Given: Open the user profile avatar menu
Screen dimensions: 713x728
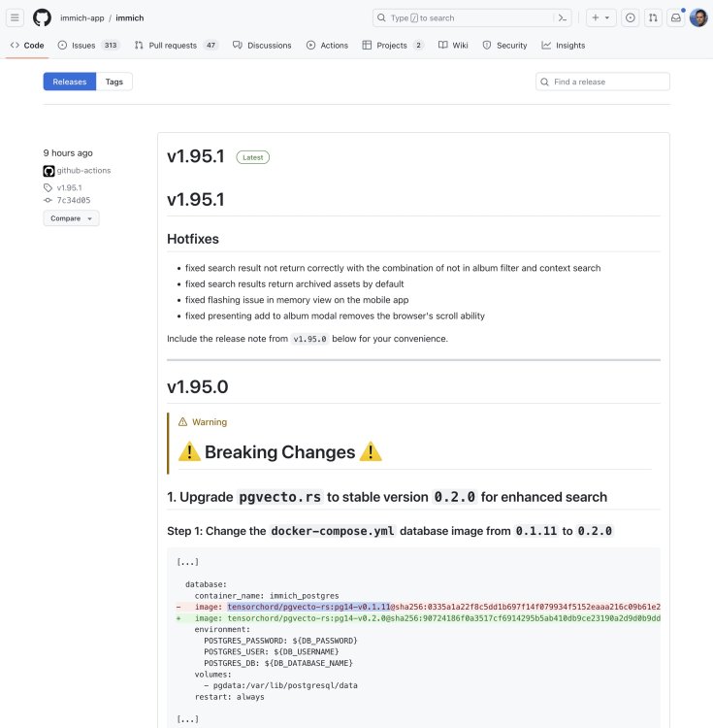Looking at the screenshot, I should (698, 18).
